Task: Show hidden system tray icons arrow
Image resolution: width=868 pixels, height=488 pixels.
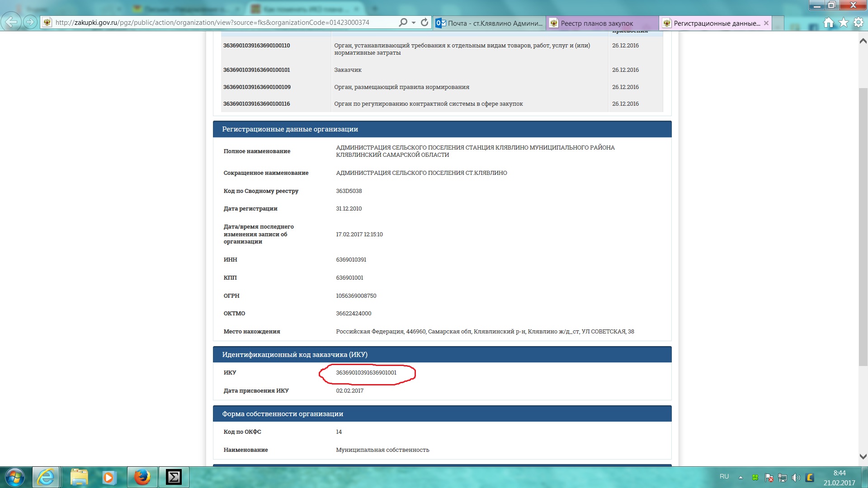Action: (741, 477)
